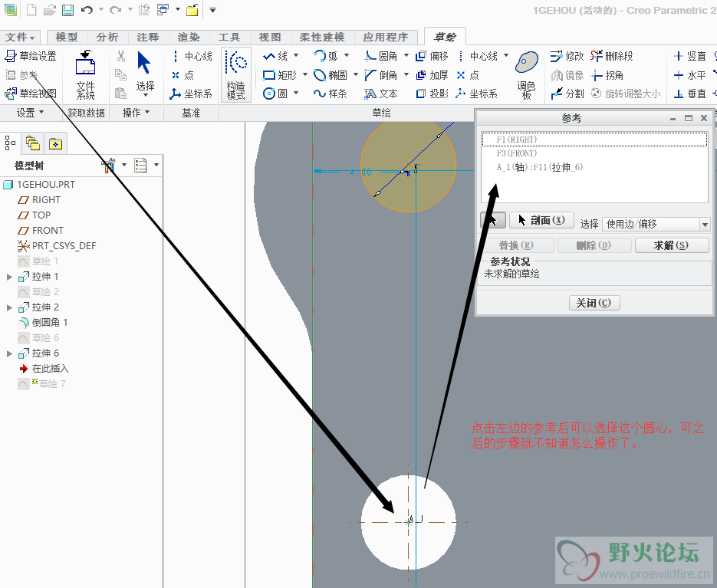Click the 删除段 delete segment tool
The image size is (717, 588).
(x=612, y=56)
